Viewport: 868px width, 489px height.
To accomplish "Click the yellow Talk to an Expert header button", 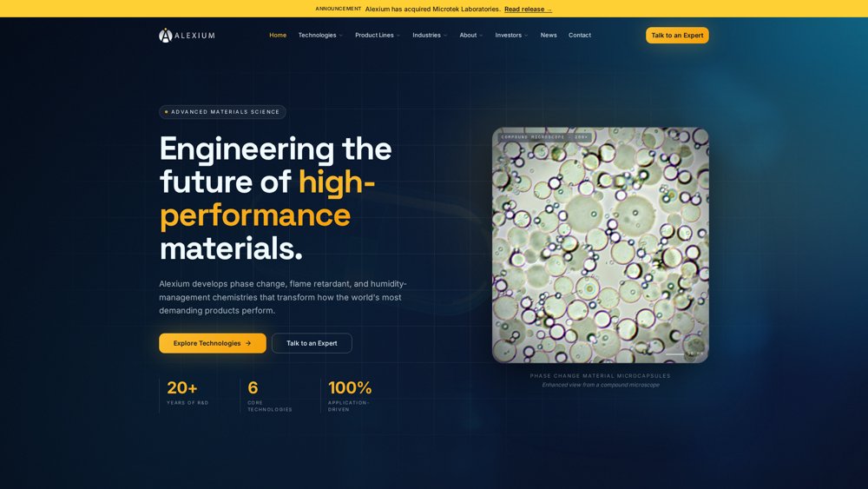I will pos(677,36).
